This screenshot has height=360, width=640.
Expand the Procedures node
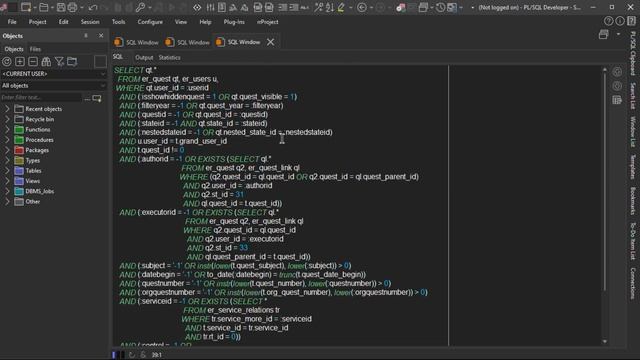click(7, 140)
